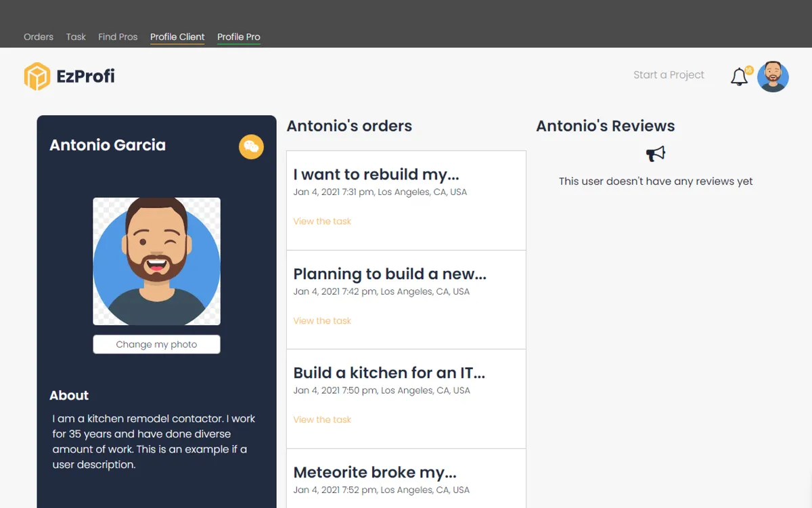This screenshot has width=812, height=508.
Task: Click the kitchen remodel about description
Action: (x=154, y=442)
